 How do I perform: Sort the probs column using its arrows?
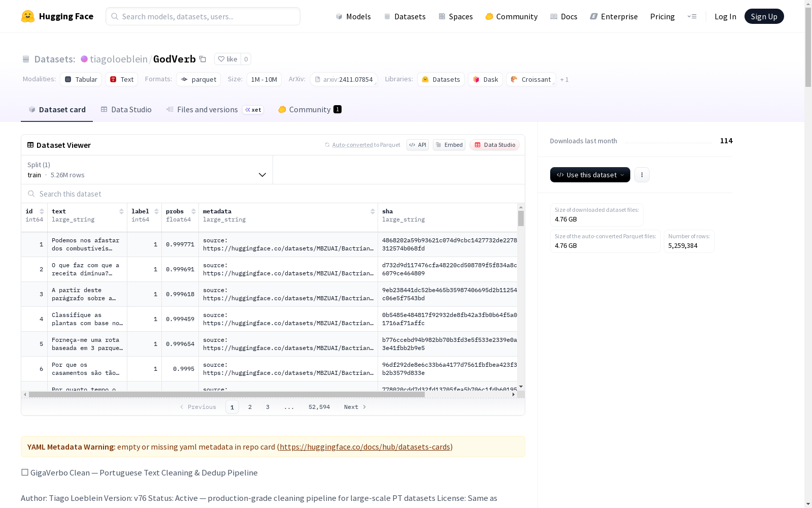tap(193, 211)
